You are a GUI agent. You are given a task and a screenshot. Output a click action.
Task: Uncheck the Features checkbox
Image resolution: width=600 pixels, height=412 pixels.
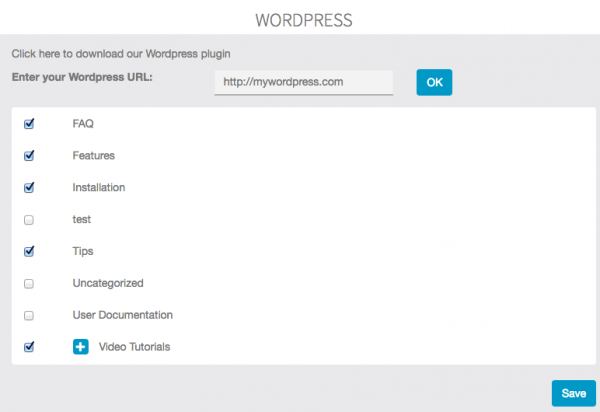pos(29,156)
